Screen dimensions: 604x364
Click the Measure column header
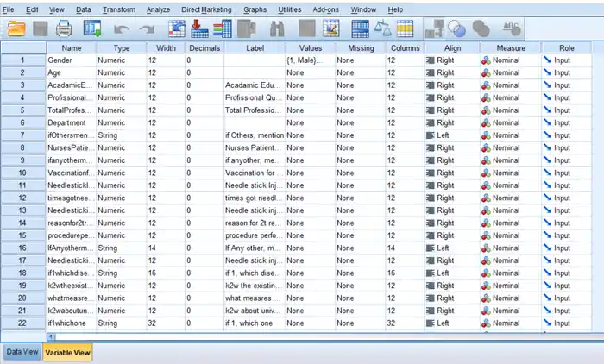point(511,48)
